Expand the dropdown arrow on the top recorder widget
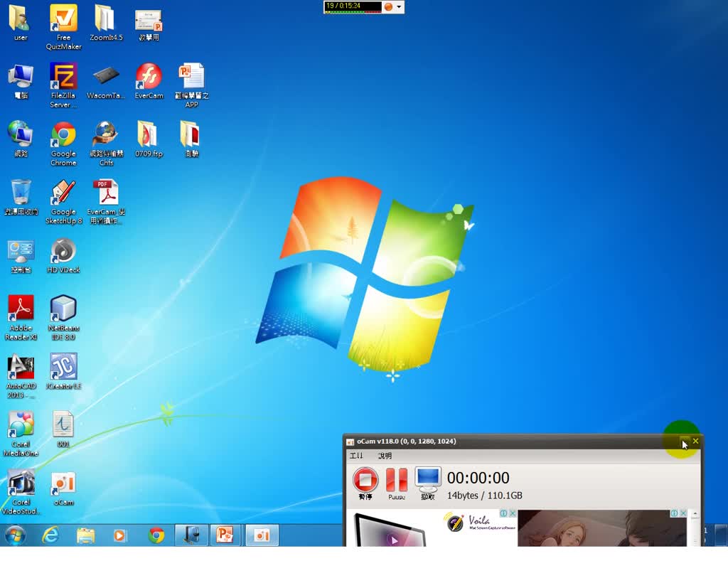Viewport: 728px width, 583px height. [x=399, y=6]
